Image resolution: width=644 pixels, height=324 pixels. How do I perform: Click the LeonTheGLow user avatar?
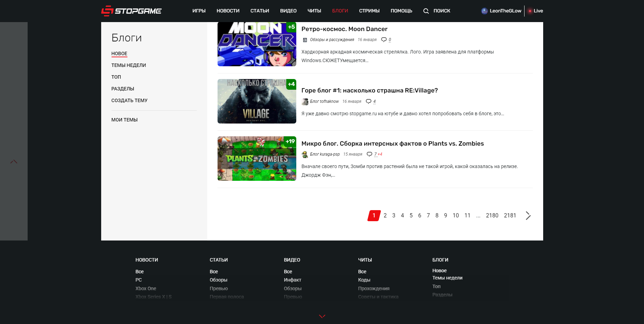pos(484,11)
